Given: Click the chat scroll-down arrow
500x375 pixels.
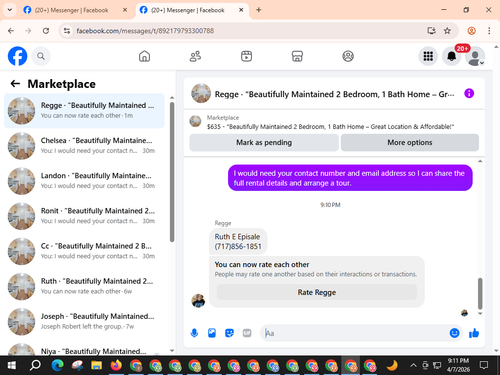Looking at the screenshot, I should click(x=480, y=313).
